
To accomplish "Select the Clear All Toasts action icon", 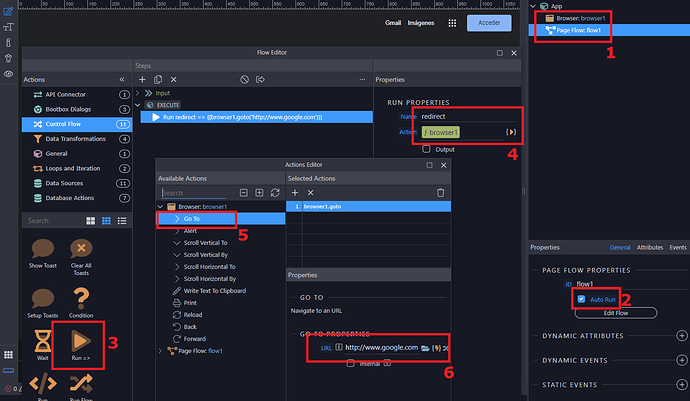I will pos(81,249).
